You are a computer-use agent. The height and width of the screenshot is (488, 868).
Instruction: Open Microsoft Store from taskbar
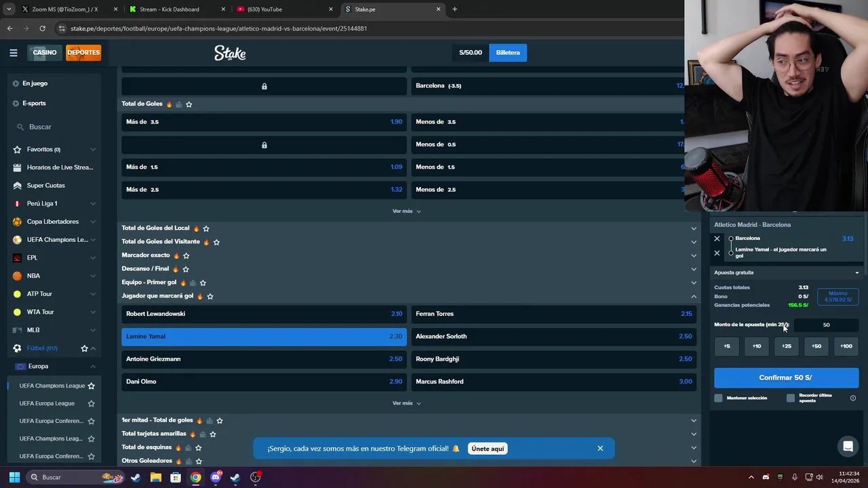[176, 477]
